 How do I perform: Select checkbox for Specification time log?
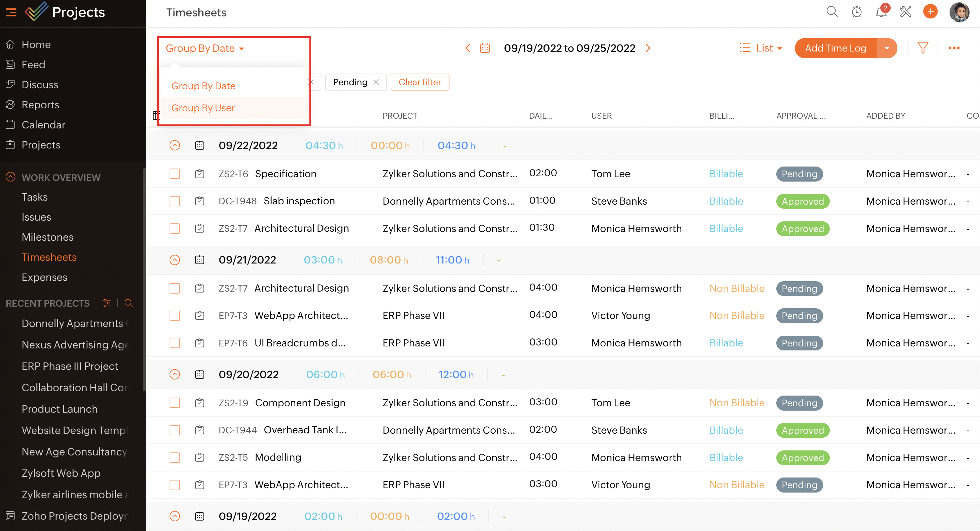coord(175,174)
